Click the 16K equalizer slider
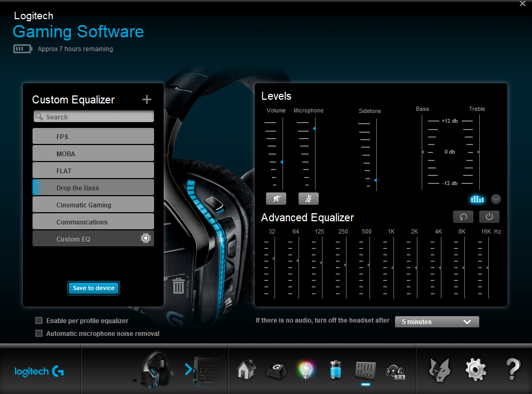 click(x=488, y=268)
